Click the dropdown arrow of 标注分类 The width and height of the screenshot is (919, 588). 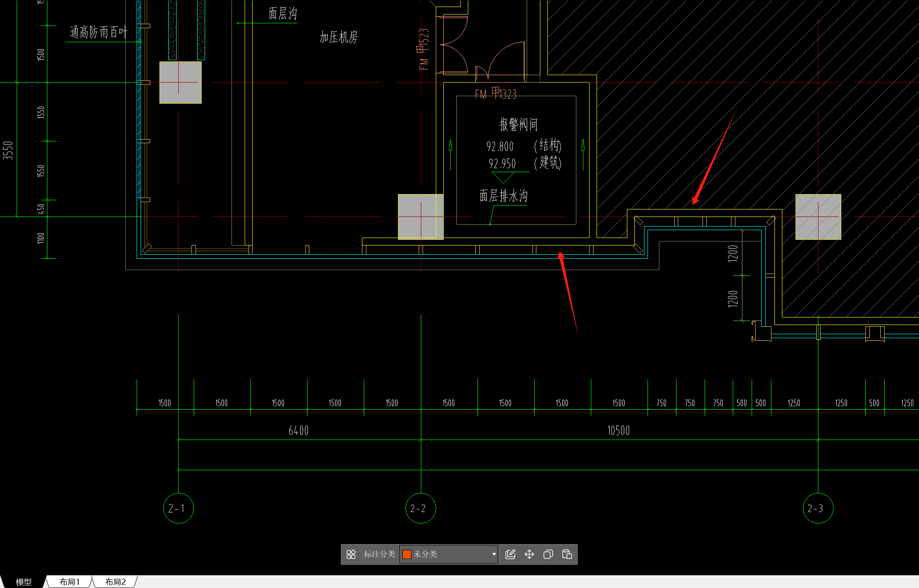(x=494, y=554)
